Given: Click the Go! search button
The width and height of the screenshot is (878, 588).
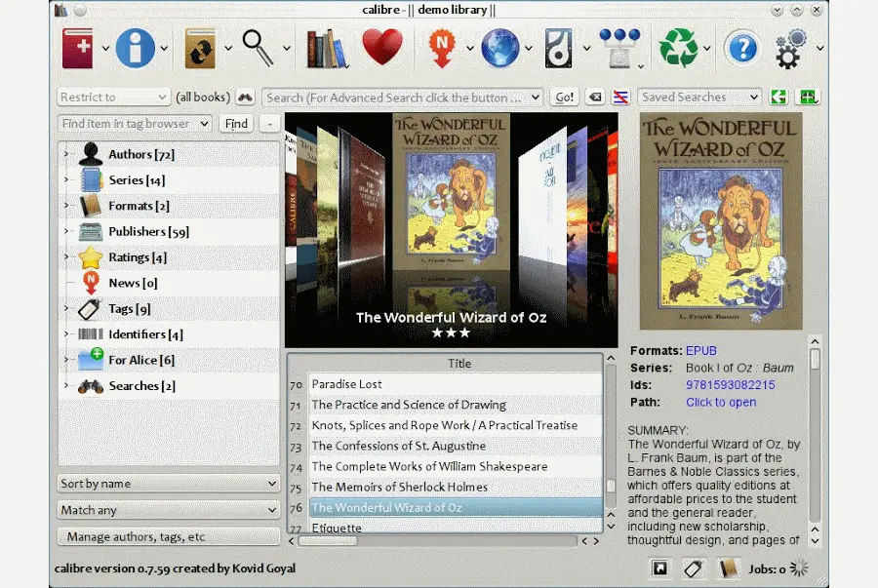Looking at the screenshot, I should pos(564,98).
